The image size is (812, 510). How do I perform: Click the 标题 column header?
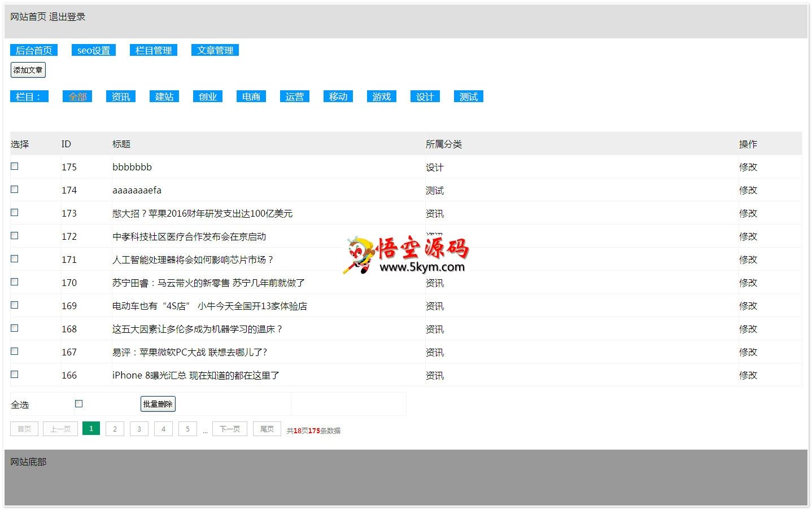pos(121,144)
